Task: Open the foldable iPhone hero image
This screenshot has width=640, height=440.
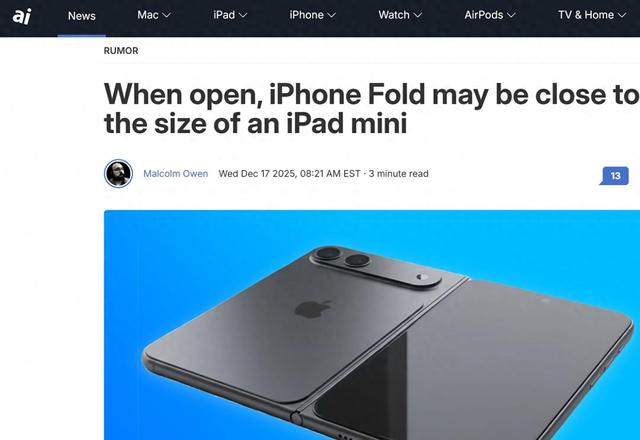Action: (x=372, y=325)
